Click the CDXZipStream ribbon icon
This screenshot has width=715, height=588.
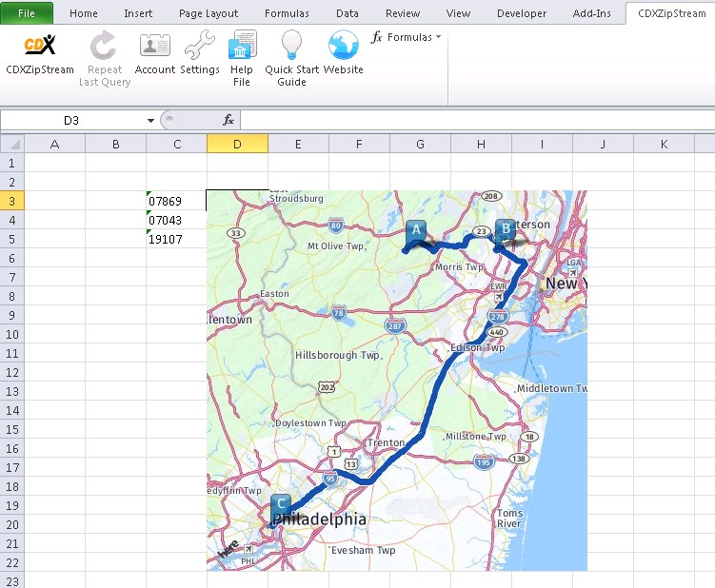[39, 47]
